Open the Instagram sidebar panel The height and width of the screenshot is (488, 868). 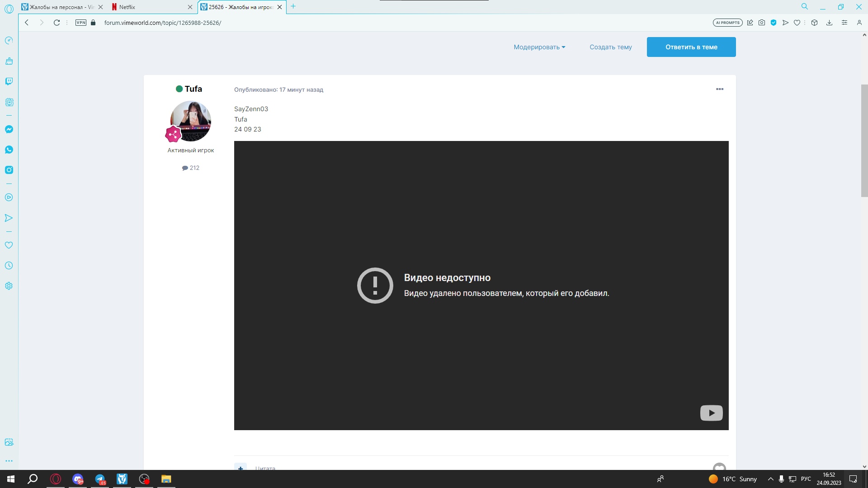coord(9,170)
